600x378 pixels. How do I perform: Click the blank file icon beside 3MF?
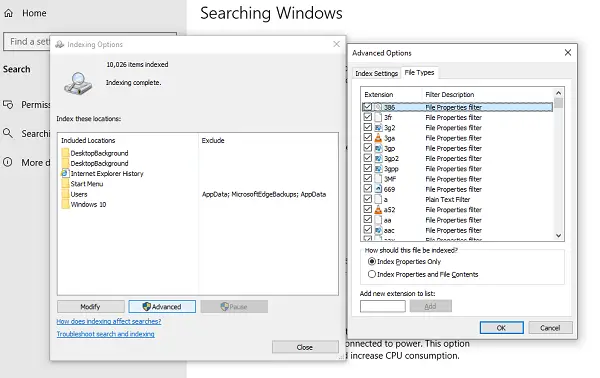click(378, 179)
